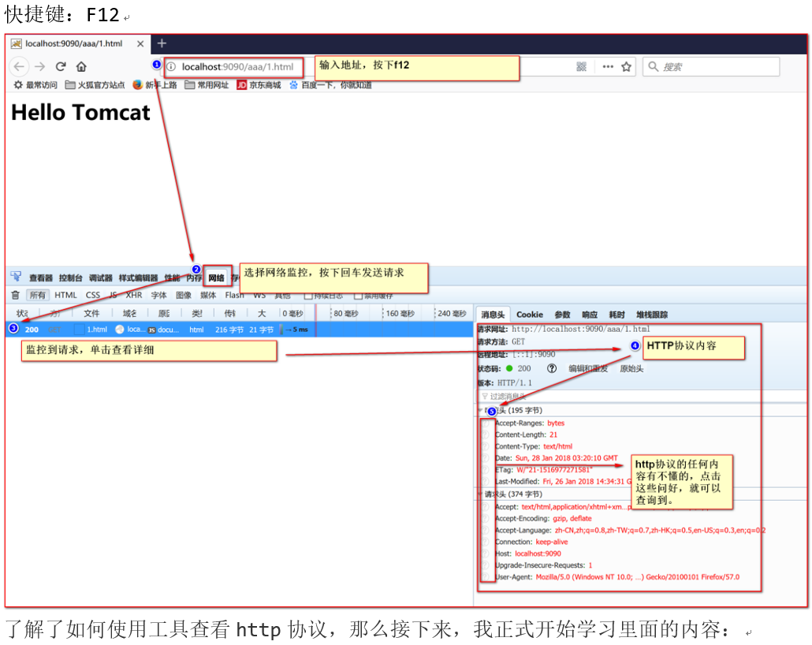Filter requests by XHR
This screenshot has width=812, height=645.
pyautogui.click(x=134, y=295)
